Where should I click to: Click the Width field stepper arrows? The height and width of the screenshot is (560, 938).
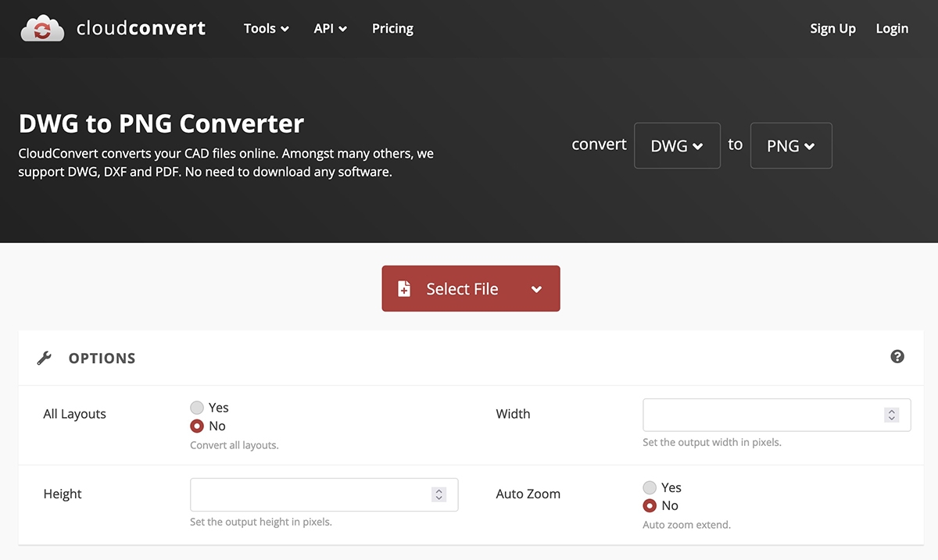(891, 415)
